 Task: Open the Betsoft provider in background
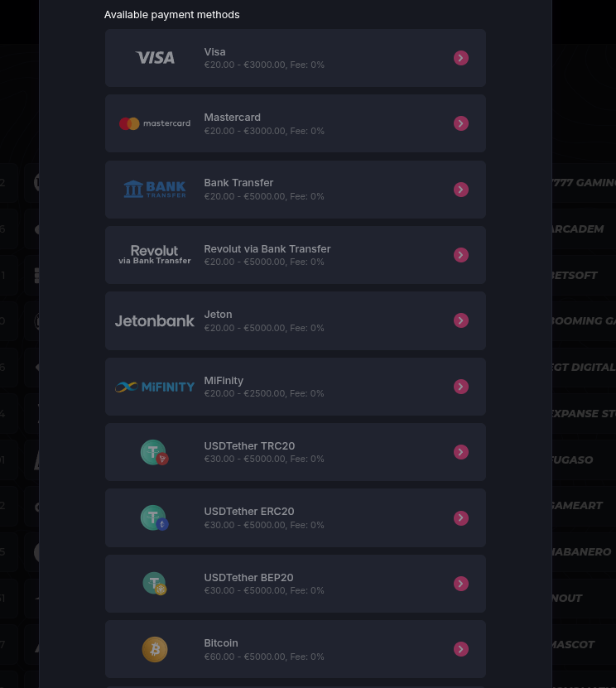[x=574, y=275]
